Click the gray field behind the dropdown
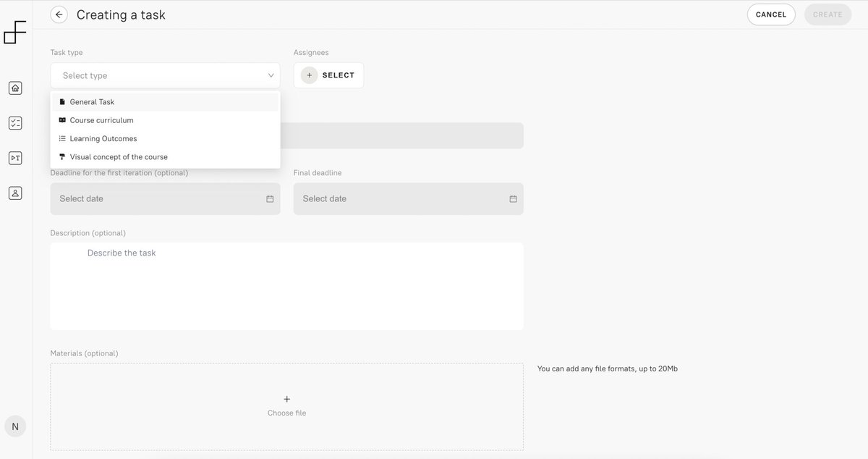 (401, 135)
